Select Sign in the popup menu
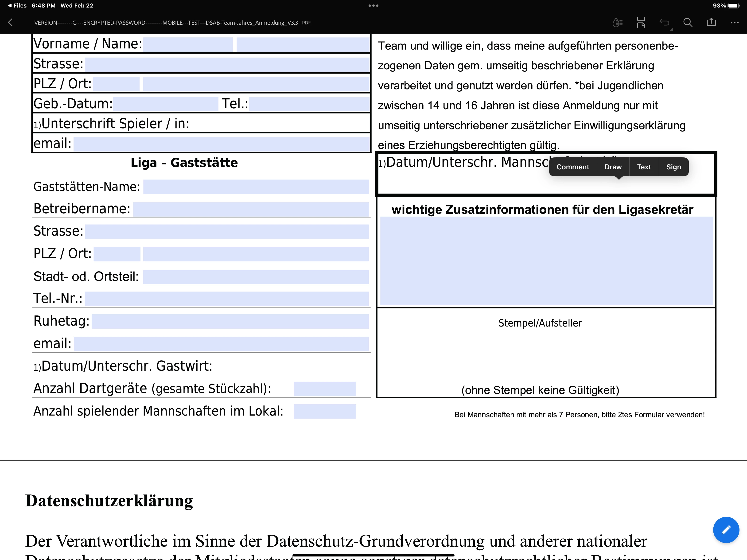This screenshot has width=747, height=560. (x=673, y=167)
